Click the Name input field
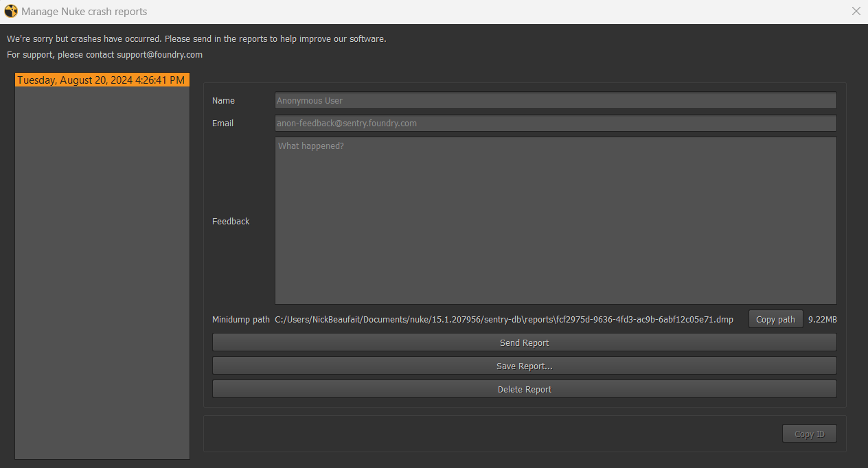 [556, 100]
